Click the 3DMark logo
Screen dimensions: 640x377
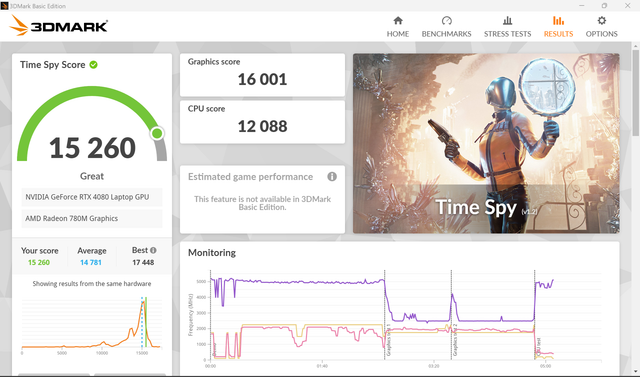[x=58, y=26]
